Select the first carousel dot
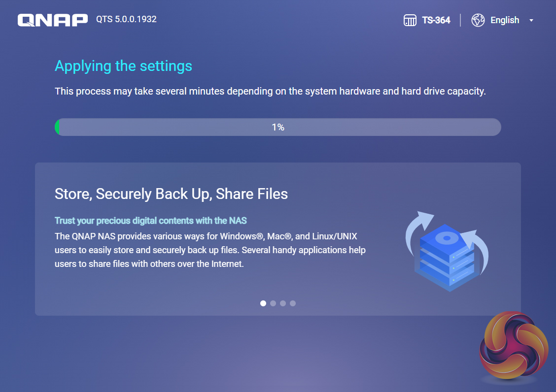The width and height of the screenshot is (556, 392). (x=263, y=303)
